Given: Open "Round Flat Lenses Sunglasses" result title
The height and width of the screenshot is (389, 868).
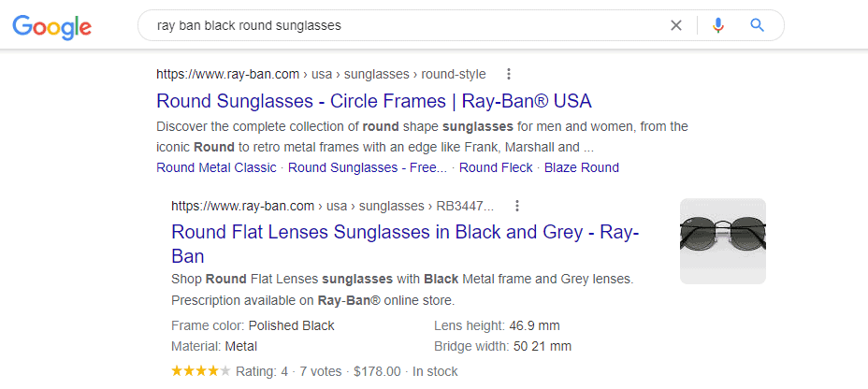Looking at the screenshot, I should [405, 243].
